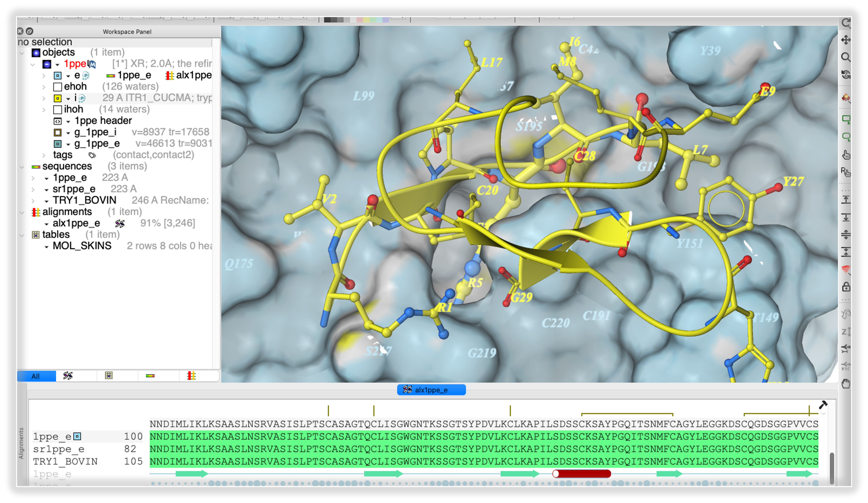Click the padlock lock-view icon

846,287
